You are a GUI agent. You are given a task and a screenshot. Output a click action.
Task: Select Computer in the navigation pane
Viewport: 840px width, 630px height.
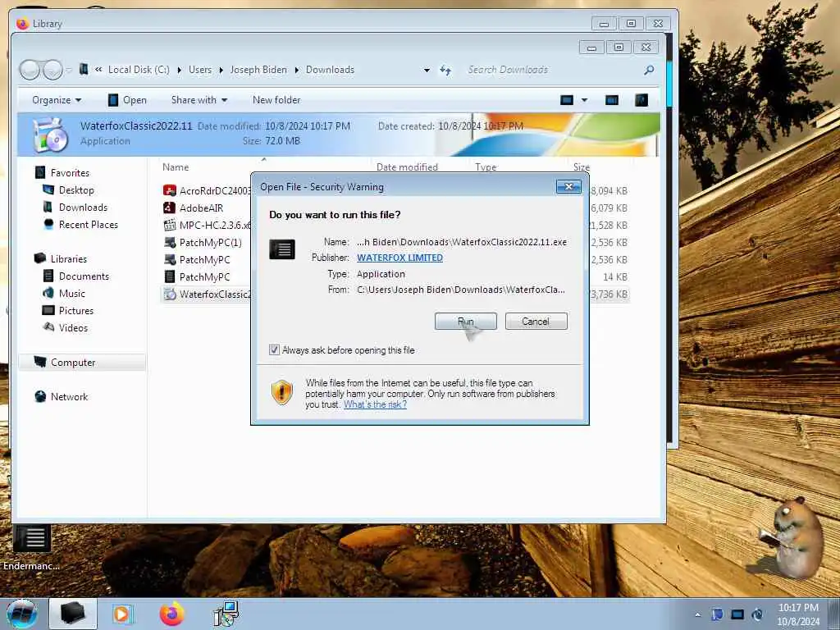pos(73,363)
